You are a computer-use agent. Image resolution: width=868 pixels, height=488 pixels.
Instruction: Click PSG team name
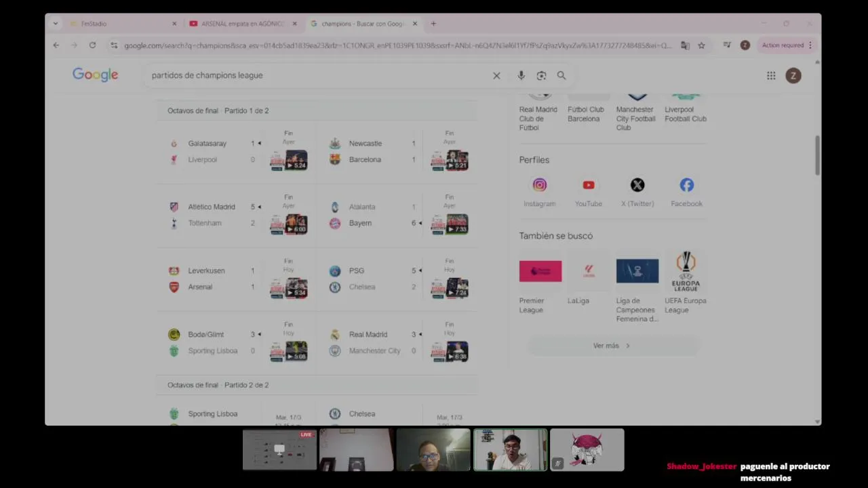pyautogui.click(x=357, y=271)
